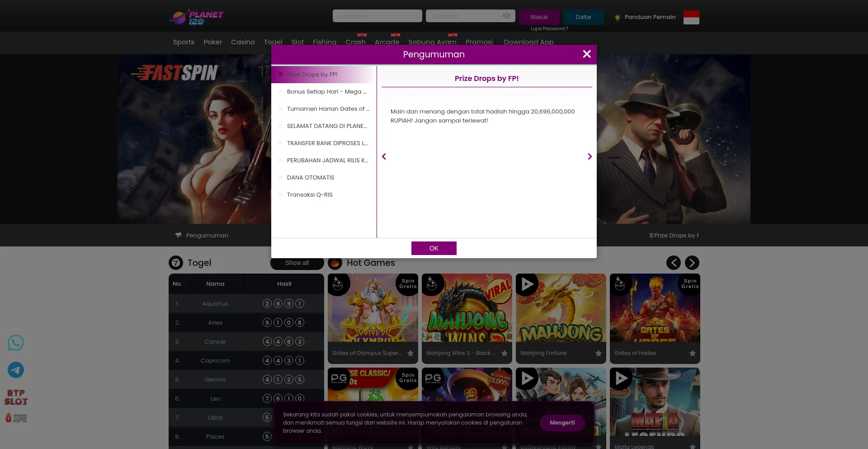Open WhatsApp contact icon

[16, 343]
